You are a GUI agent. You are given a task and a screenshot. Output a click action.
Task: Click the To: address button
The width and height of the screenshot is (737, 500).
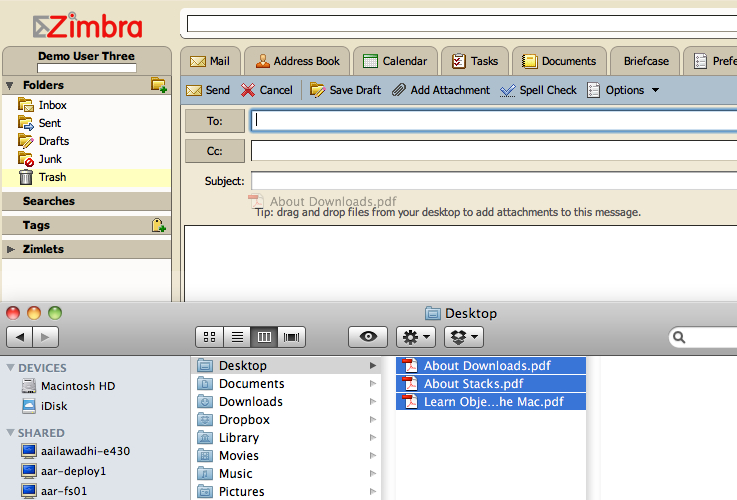tap(215, 121)
